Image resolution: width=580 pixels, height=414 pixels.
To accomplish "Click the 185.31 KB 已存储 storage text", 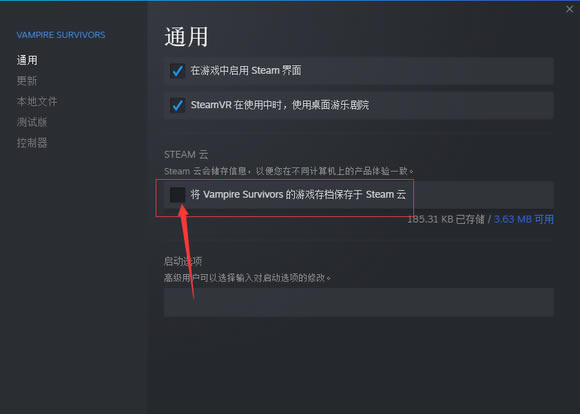I will coord(446,219).
